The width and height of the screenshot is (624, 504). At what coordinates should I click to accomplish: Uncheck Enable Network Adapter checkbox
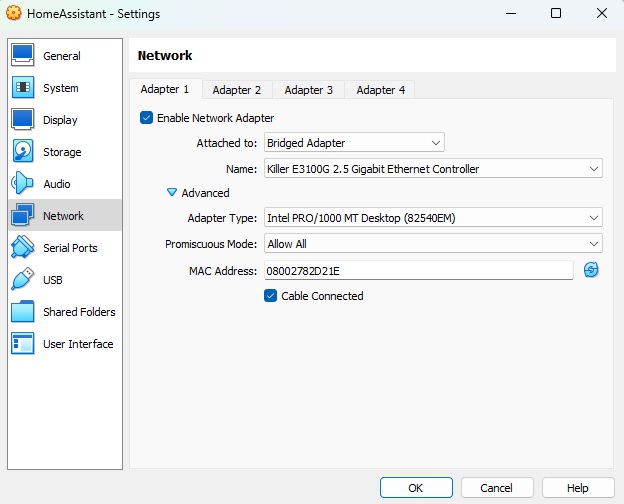pyautogui.click(x=146, y=118)
